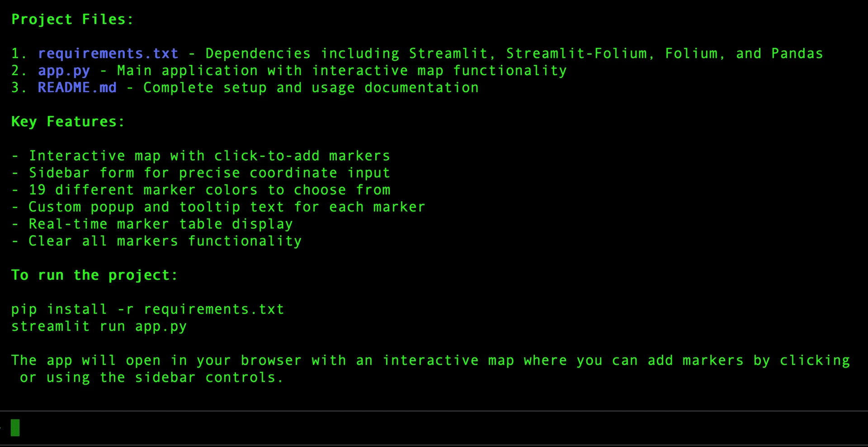This screenshot has height=447, width=868.
Task: Click the word "Streamlit-Folium" in the dependencies line
Action: 576,54
